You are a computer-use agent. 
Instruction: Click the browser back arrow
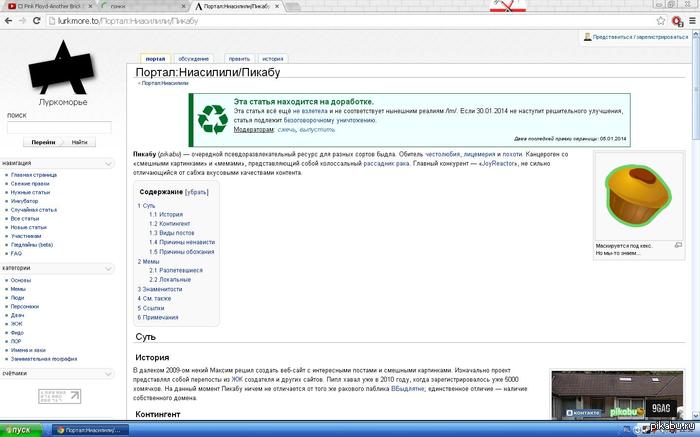pyautogui.click(x=8, y=21)
